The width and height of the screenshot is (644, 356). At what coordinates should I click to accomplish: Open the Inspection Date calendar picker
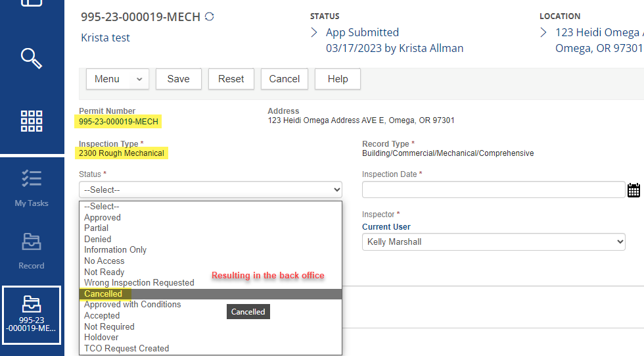click(x=633, y=190)
